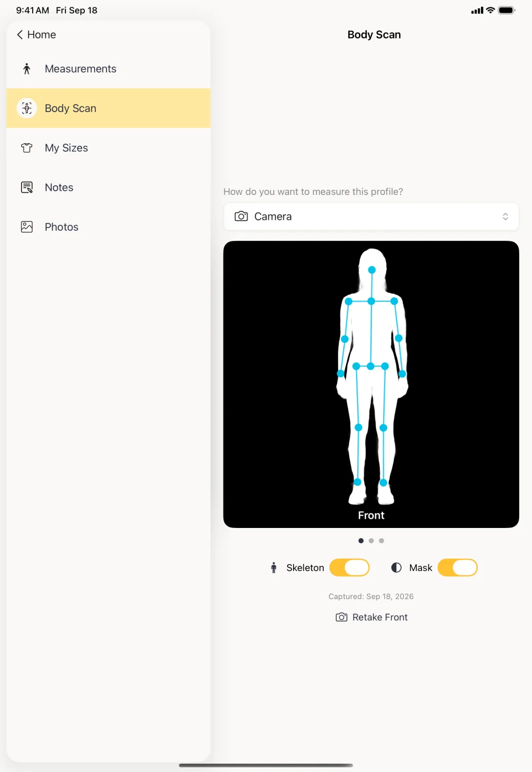Click the camera icon beside Retake Front
This screenshot has width=532, height=772.
(x=341, y=617)
